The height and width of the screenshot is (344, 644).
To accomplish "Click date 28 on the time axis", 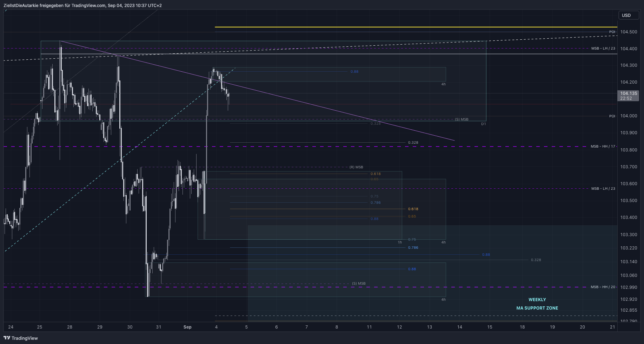I will [70, 327].
